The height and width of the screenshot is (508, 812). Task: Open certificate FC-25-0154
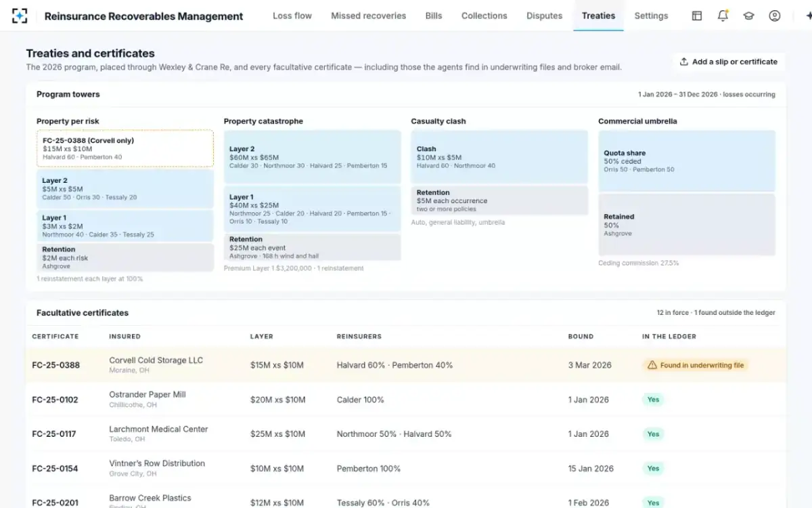(55, 469)
